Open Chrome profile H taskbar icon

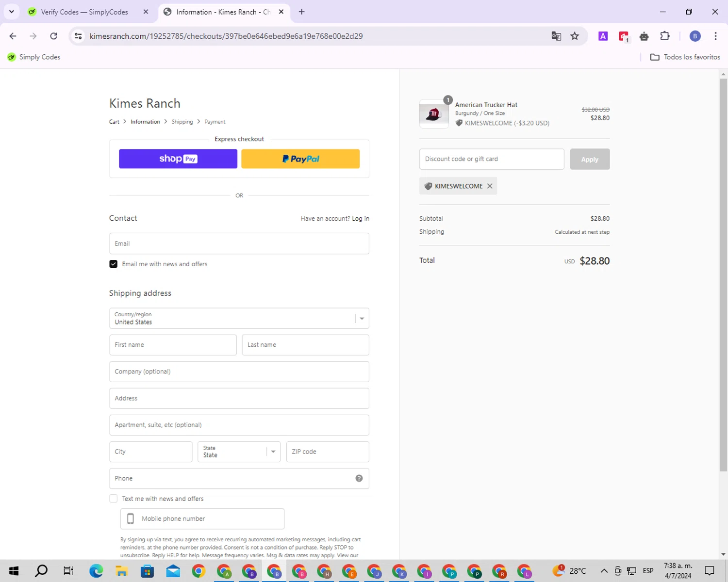tap(324, 571)
